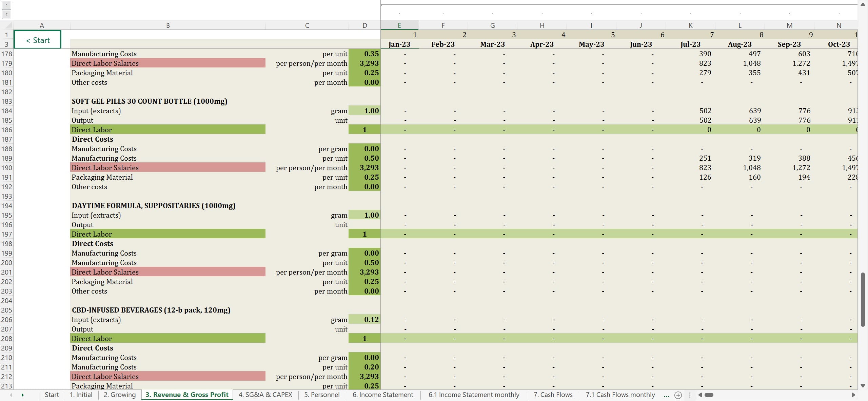
Task: Open the 4. SG&A & CAPEX sheet tab
Action: coord(265,395)
